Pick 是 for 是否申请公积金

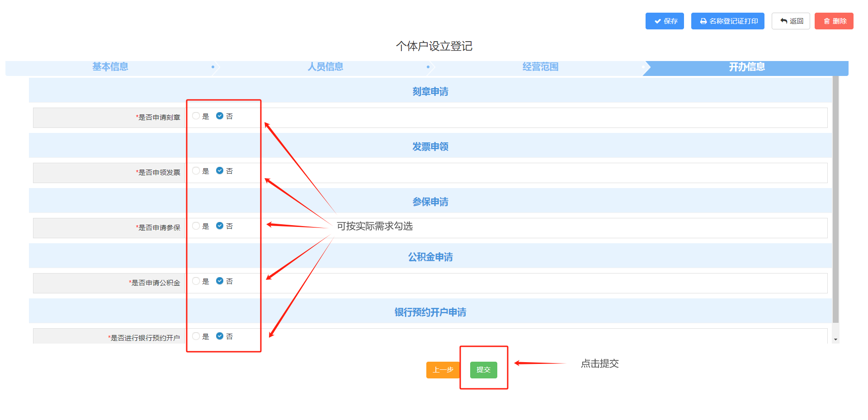[196, 281]
